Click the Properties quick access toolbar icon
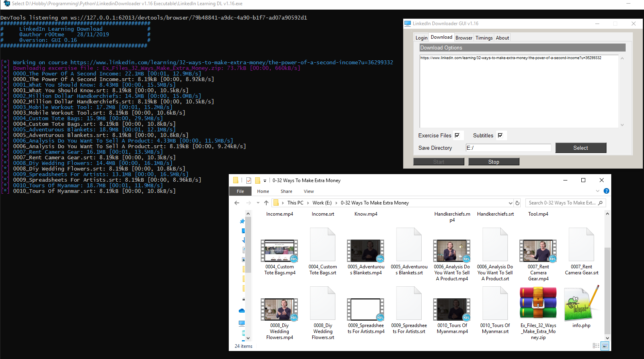 tap(249, 180)
